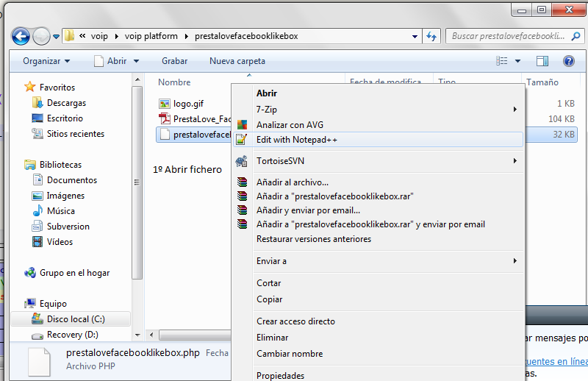
Task: Click the back navigation arrow button
Action: pyautogui.click(x=21, y=35)
